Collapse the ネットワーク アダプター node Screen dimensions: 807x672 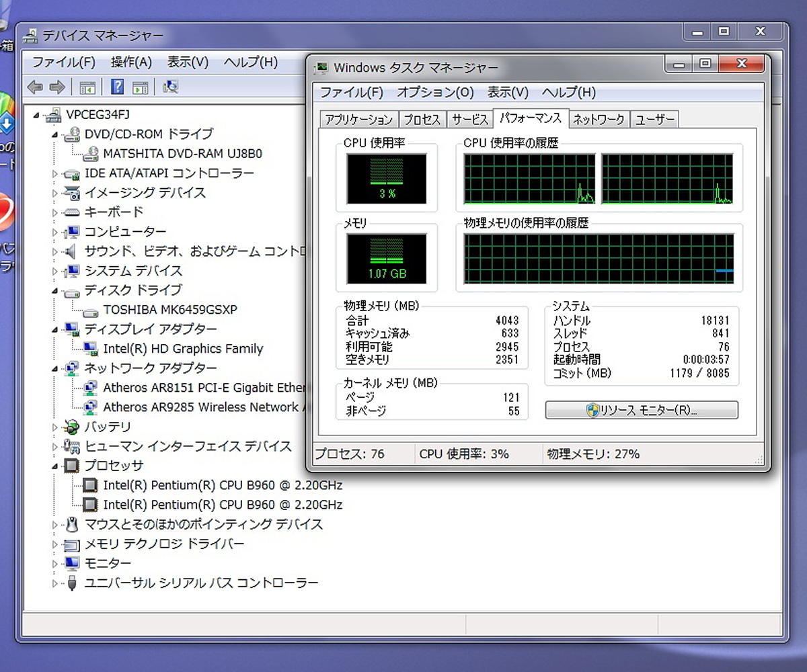[x=55, y=369]
